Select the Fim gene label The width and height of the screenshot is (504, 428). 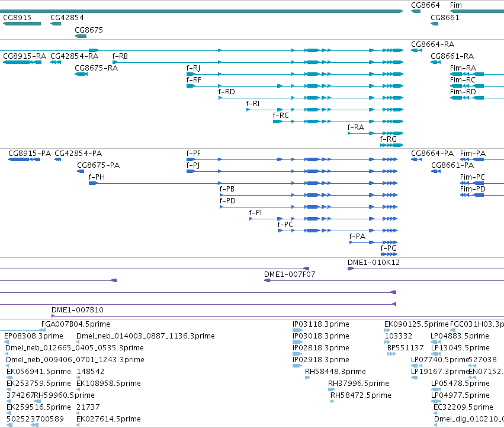pos(456,5)
